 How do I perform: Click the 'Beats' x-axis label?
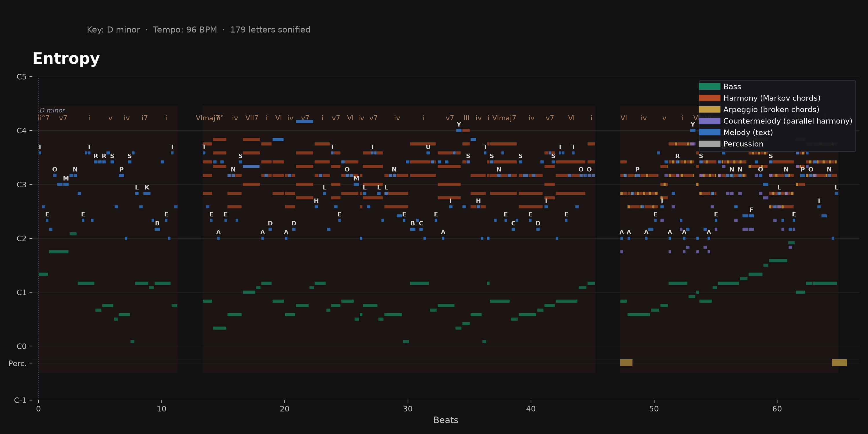click(x=446, y=420)
